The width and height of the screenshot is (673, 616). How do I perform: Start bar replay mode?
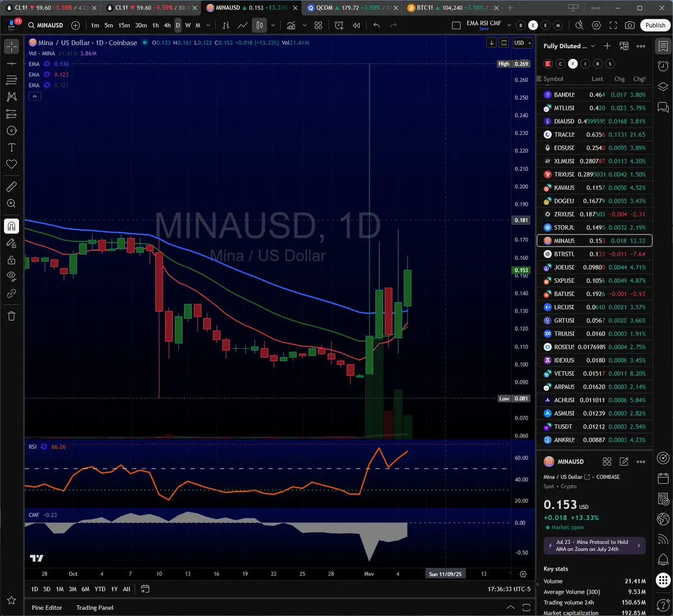(x=356, y=25)
